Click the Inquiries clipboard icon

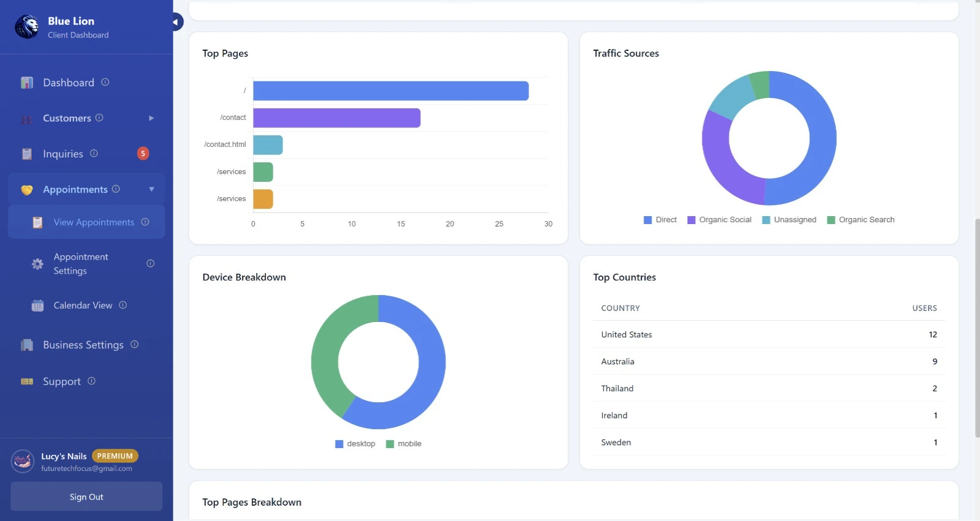click(x=27, y=154)
